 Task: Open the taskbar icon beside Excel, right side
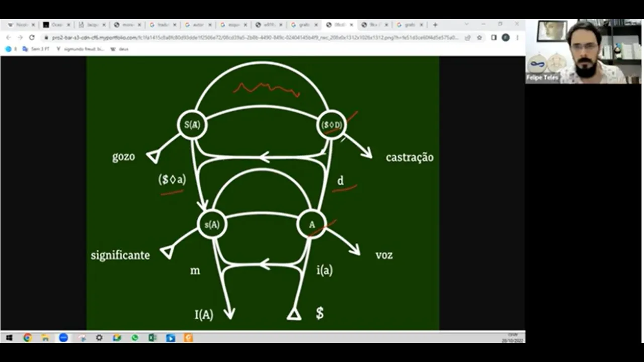[x=171, y=338]
